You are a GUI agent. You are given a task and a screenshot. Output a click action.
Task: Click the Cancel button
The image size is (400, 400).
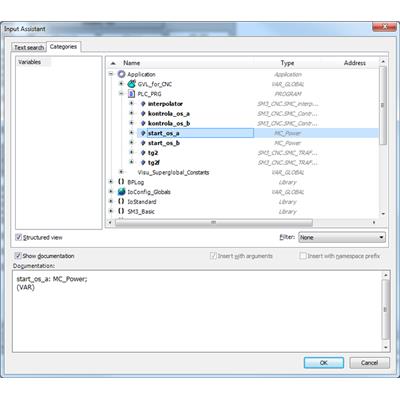click(x=369, y=363)
